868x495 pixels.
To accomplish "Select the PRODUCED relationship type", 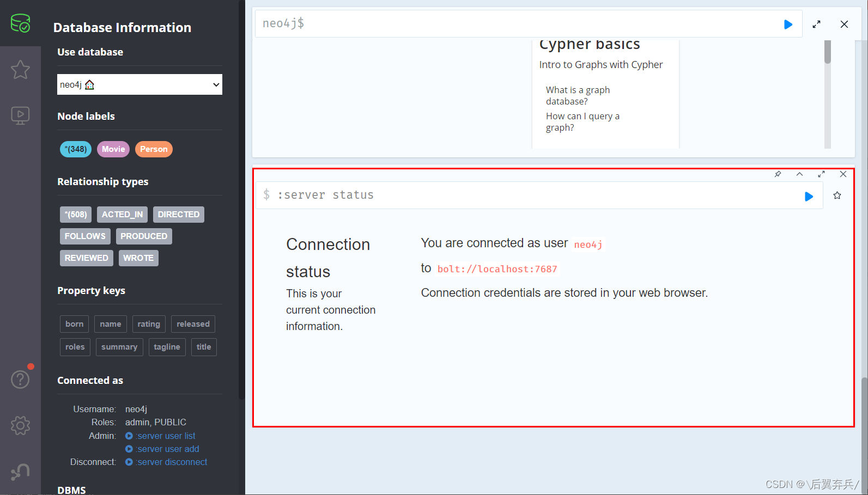I will [x=144, y=236].
